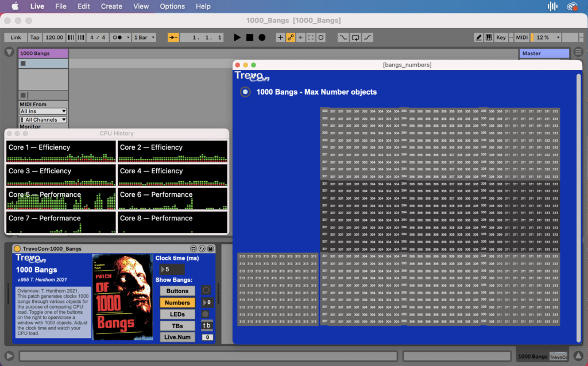Viewport: 588px width, 366px height.
Task: Toggle the Draw Mode pencil icon
Action: (478, 37)
